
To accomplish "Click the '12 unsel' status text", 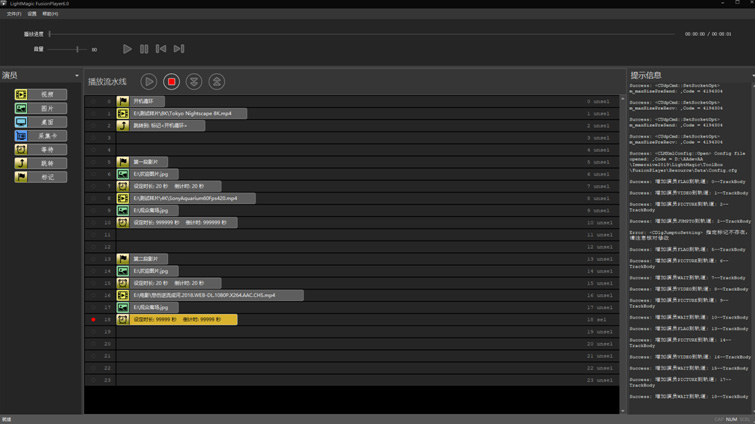I will click(599, 247).
